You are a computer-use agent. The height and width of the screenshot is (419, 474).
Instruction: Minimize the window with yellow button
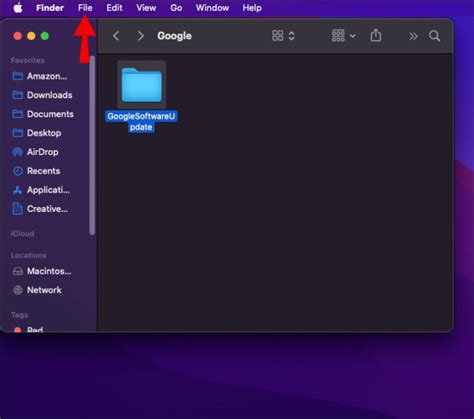tap(31, 36)
